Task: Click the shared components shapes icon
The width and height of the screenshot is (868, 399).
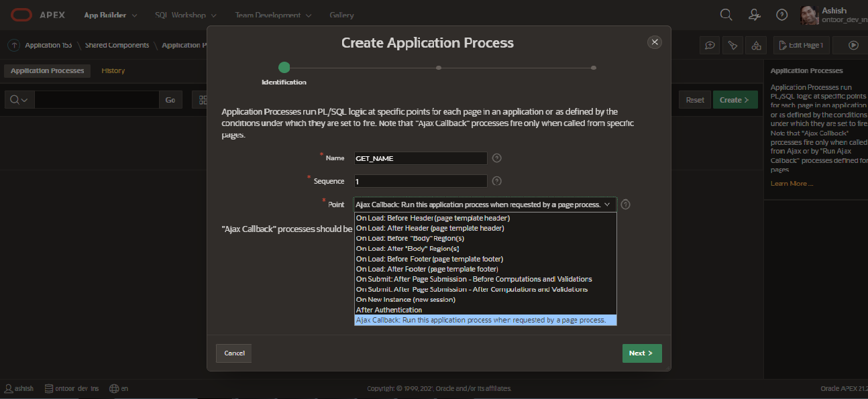Action: click(756, 45)
